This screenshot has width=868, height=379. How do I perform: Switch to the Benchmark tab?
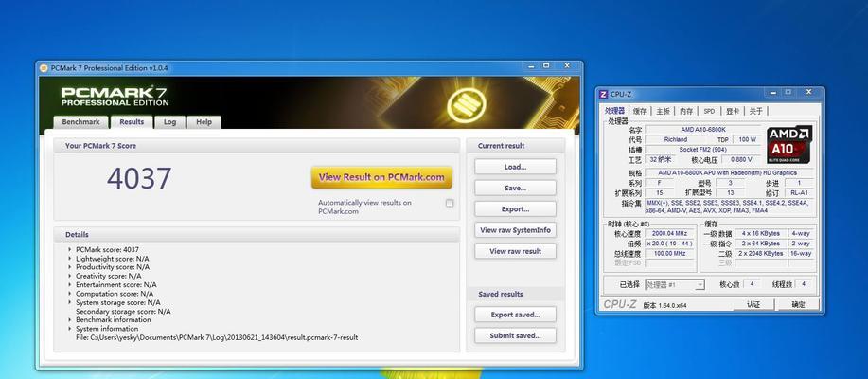[80, 122]
